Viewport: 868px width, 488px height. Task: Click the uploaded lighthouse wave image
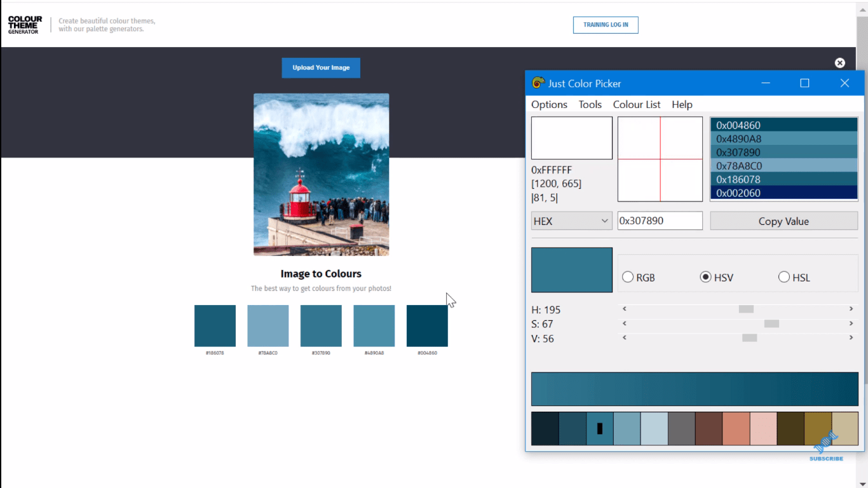coord(321,175)
